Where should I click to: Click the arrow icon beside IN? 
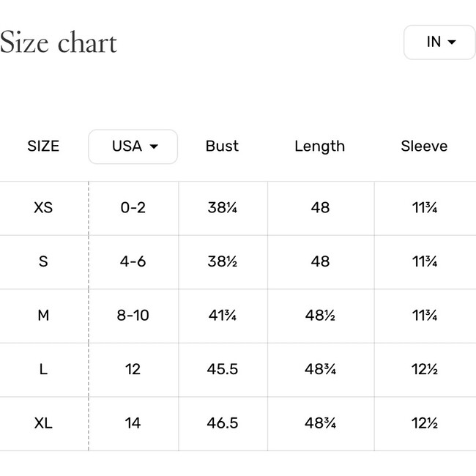click(x=452, y=42)
